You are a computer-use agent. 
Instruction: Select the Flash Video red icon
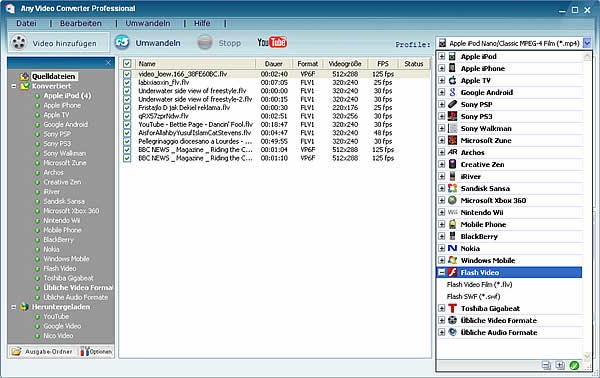point(452,272)
